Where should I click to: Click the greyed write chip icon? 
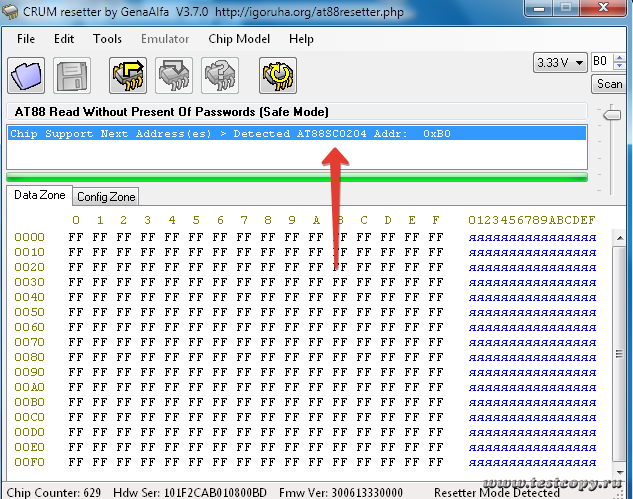point(174,76)
